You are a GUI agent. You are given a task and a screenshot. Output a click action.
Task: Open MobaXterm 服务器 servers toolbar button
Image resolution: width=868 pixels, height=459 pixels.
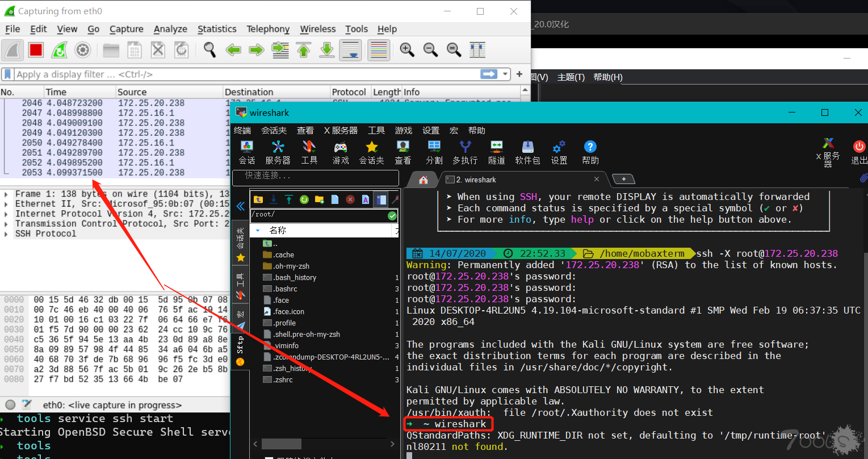click(x=278, y=152)
